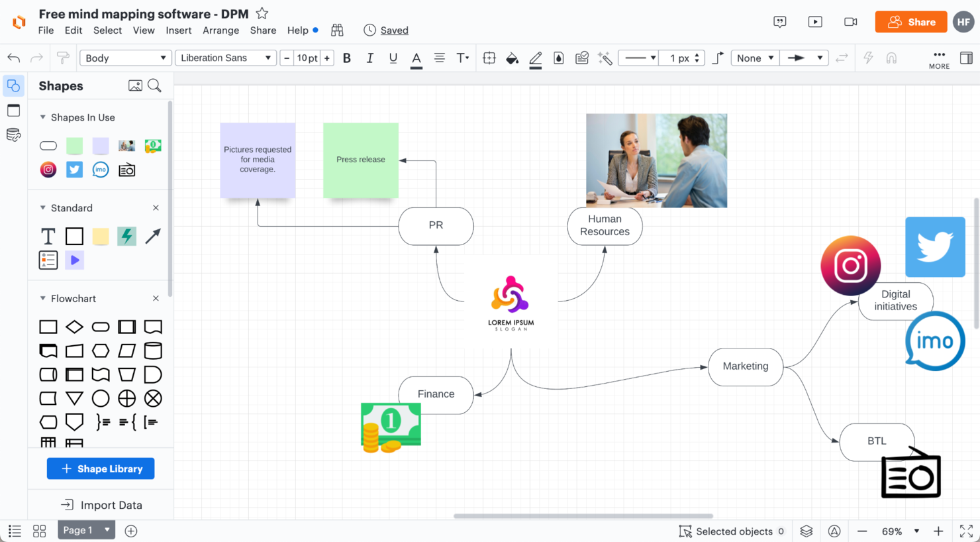Open the end arrow style dropdown
The width and height of the screenshot is (980, 542).
coord(804,58)
